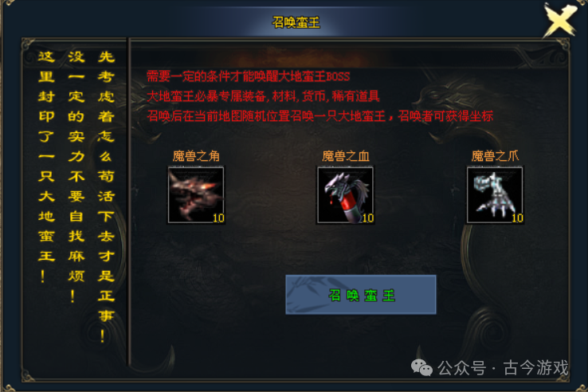The image size is (588, 392).
Task: Select the 魔兽之血 blood vial item icon
Action: [345, 195]
